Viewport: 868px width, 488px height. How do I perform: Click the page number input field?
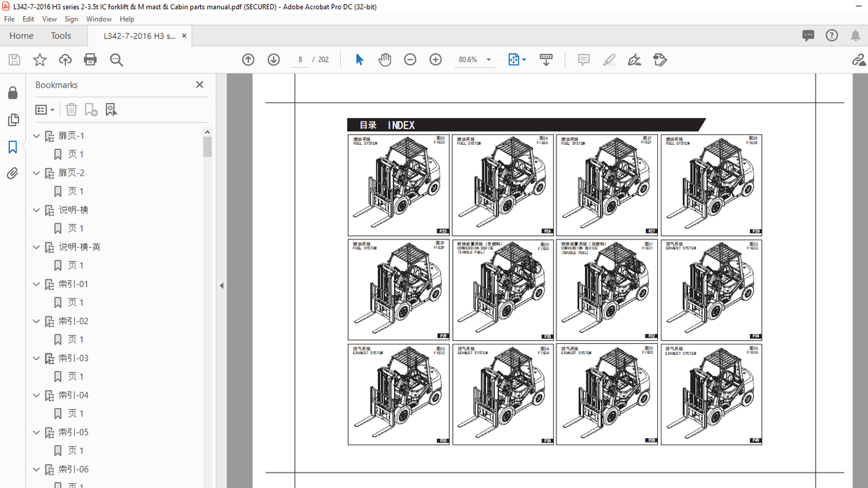click(300, 60)
